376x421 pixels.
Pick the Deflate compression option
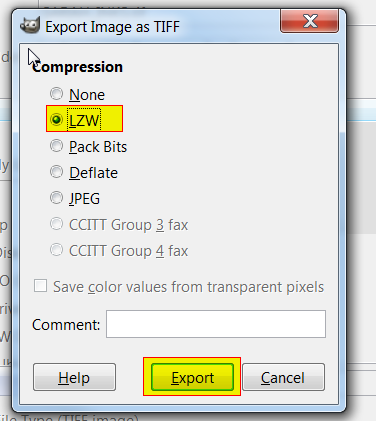click(x=56, y=172)
